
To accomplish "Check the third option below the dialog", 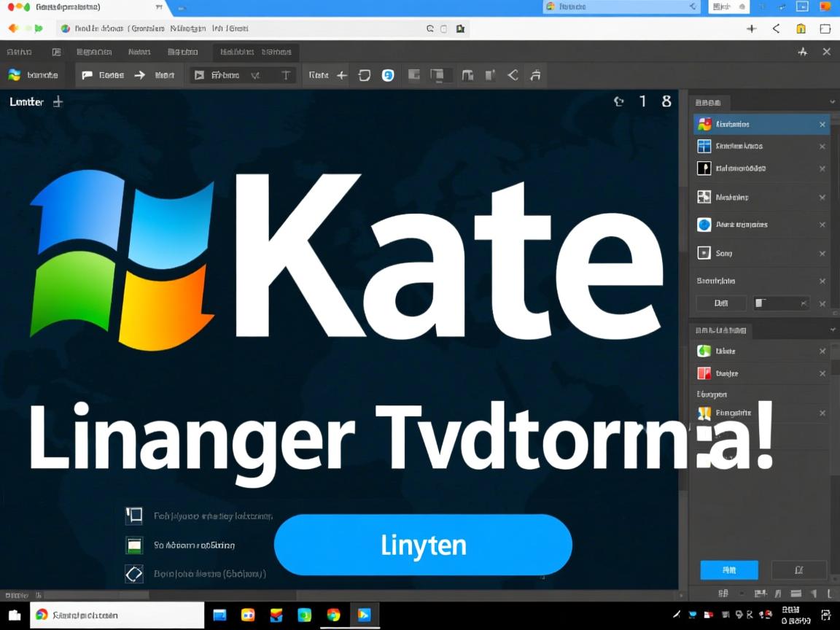I will coord(133,574).
